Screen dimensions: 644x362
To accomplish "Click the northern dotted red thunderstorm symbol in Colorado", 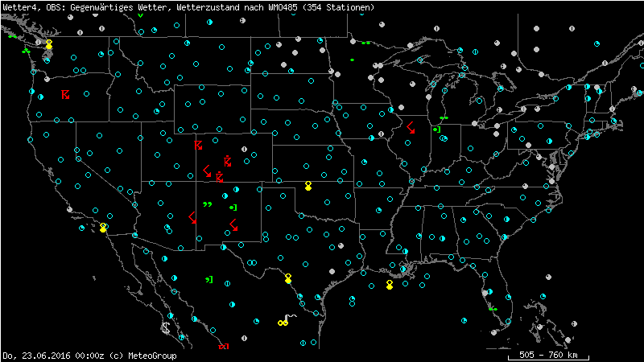I will (x=228, y=162).
